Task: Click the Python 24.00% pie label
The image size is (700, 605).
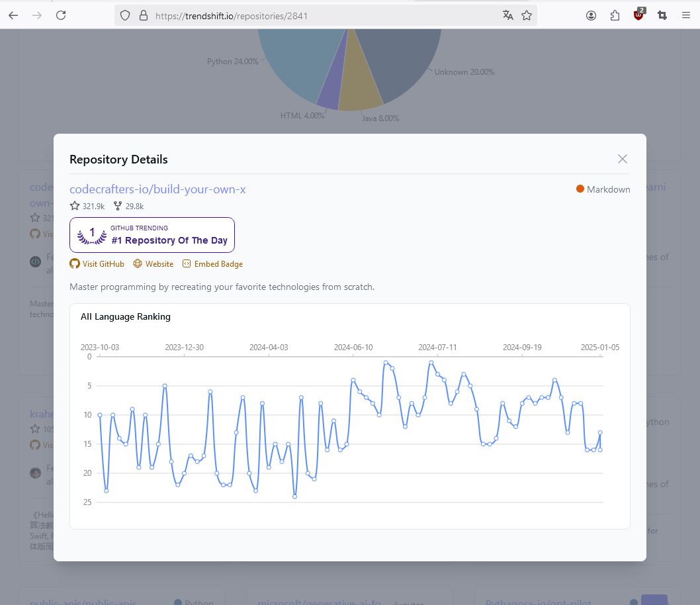Action: point(233,62)
